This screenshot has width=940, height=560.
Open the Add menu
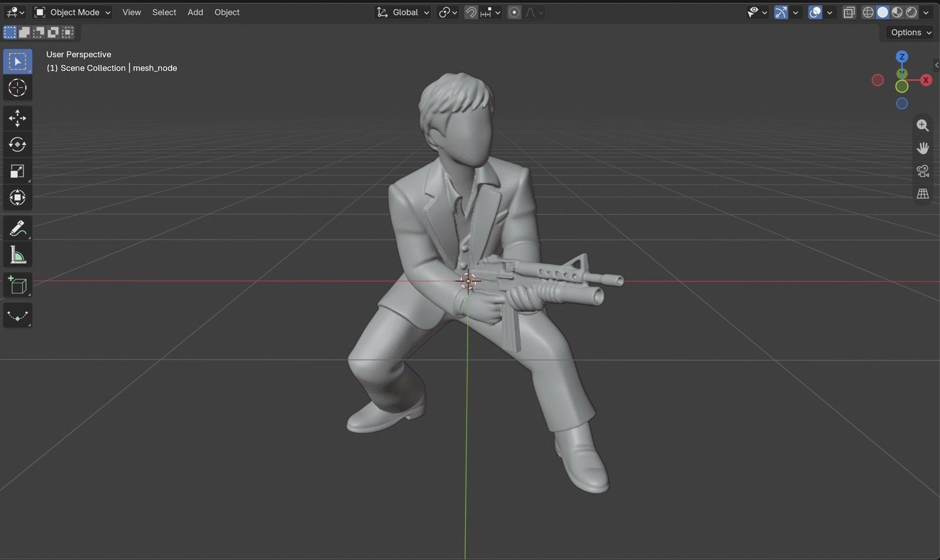pyautogui.click(x=195, y=12)
